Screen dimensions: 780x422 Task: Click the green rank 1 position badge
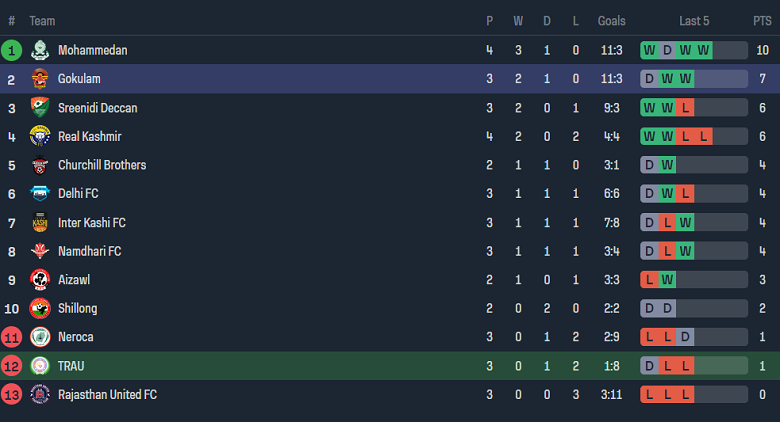pos(12,50)
